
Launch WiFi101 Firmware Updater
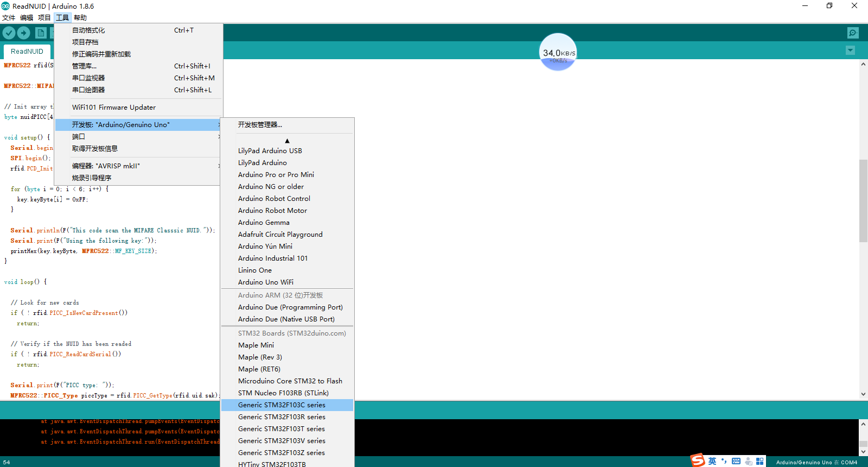pyautogui.click(x=139, y=108)
